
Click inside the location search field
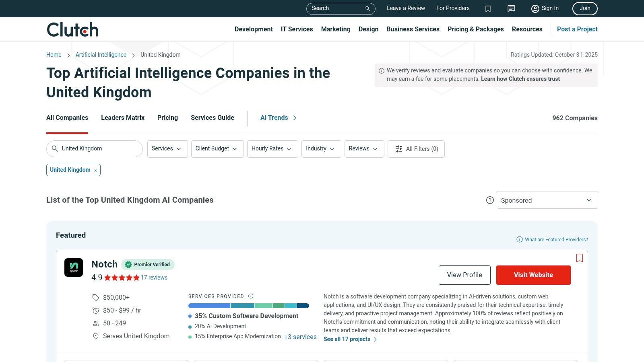[94, 148]
